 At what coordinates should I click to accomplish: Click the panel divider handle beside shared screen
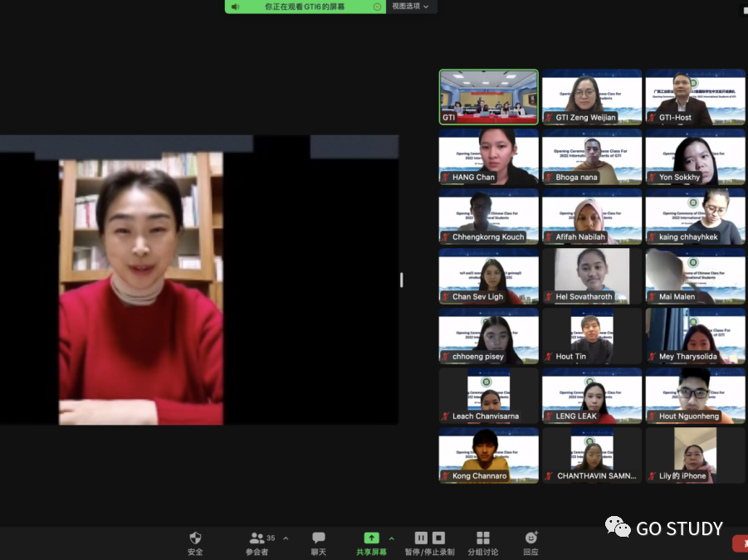402,280
